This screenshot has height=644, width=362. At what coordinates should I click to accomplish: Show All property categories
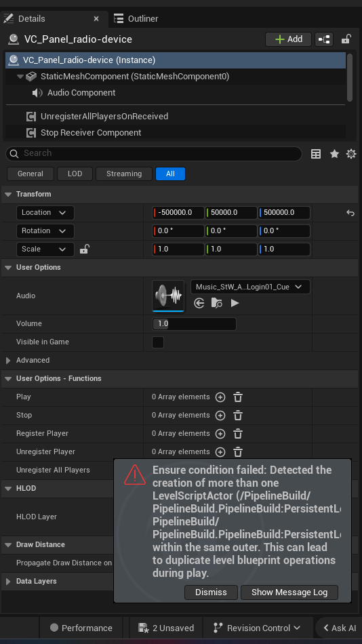pos(170,174)
